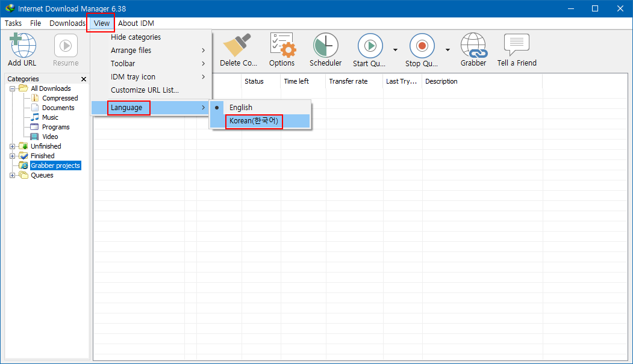Open the Downloads menu

(67, 23)
